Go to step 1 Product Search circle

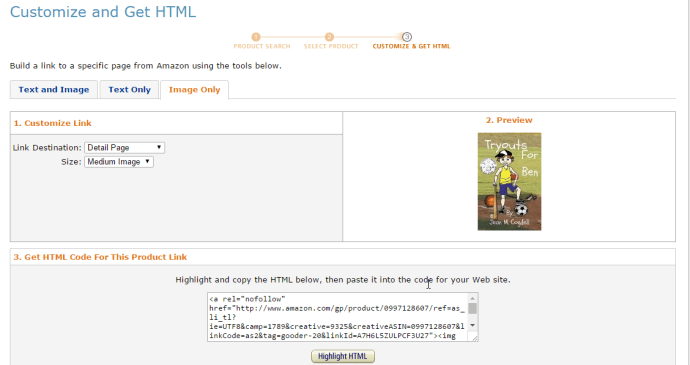pyautogui.click(x=256, y=37)
